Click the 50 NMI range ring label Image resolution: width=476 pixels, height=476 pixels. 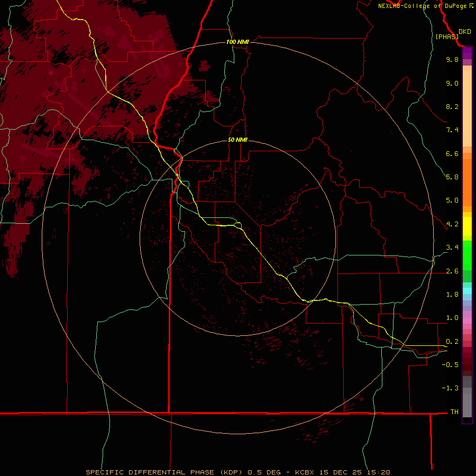pos(237,140)
